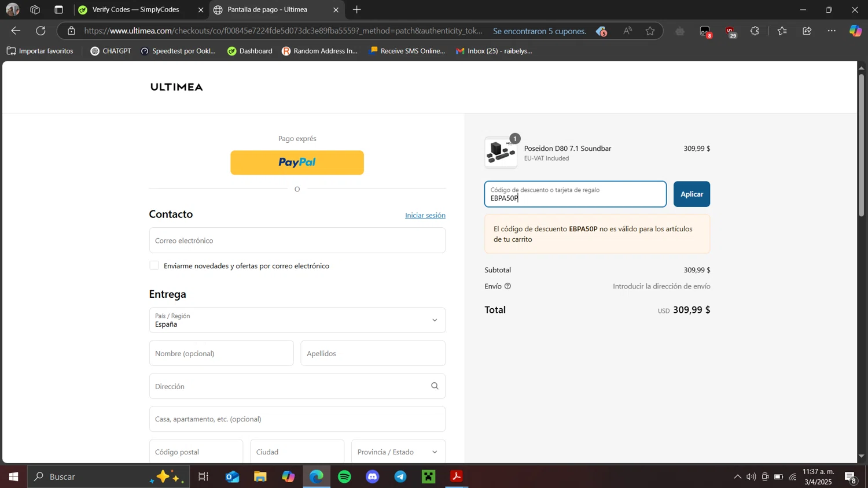Click the Código postal field

pos(196,452)
